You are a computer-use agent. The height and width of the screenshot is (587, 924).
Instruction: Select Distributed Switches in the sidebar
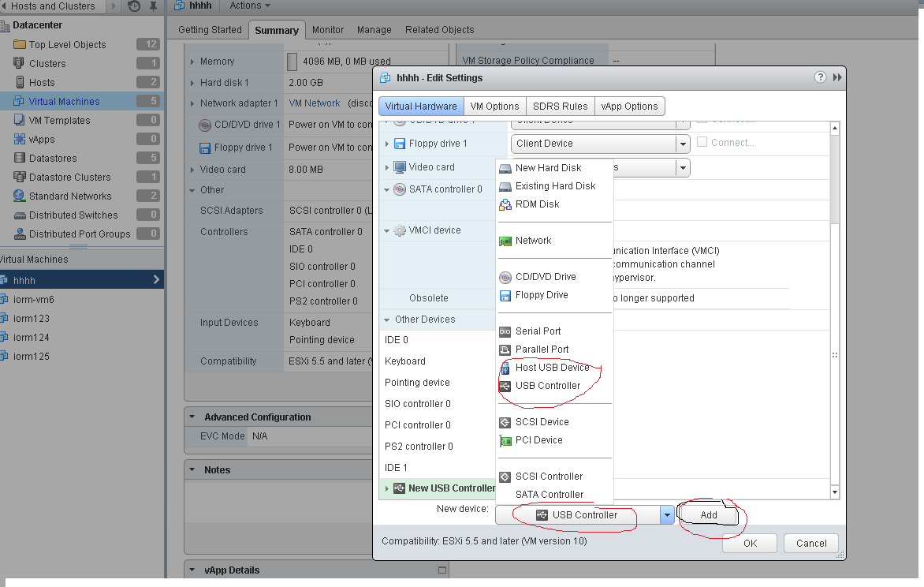[75, 215]
